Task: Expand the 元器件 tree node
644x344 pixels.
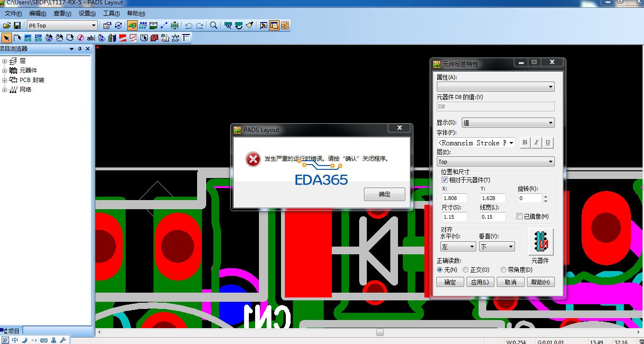Action: click(5, 71)
